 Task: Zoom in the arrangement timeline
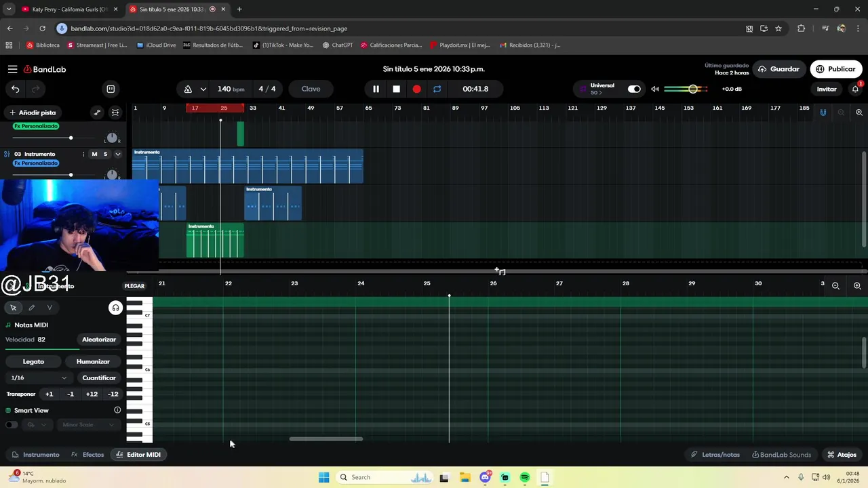pos(859,113)
